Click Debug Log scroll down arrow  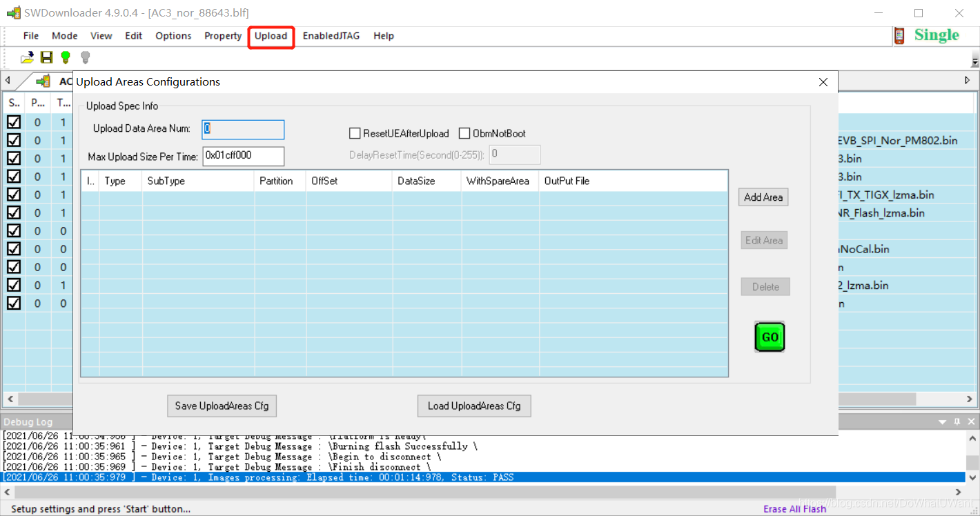(972, 477)
